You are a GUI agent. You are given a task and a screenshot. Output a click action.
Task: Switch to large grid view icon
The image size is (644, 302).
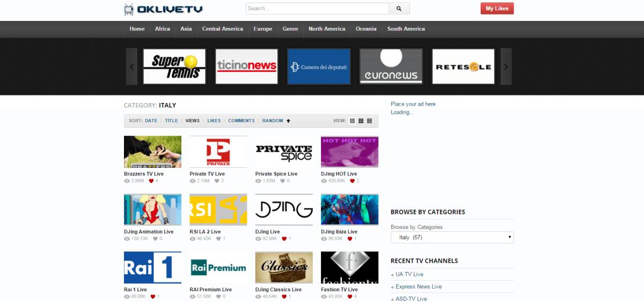click(361, 121)
